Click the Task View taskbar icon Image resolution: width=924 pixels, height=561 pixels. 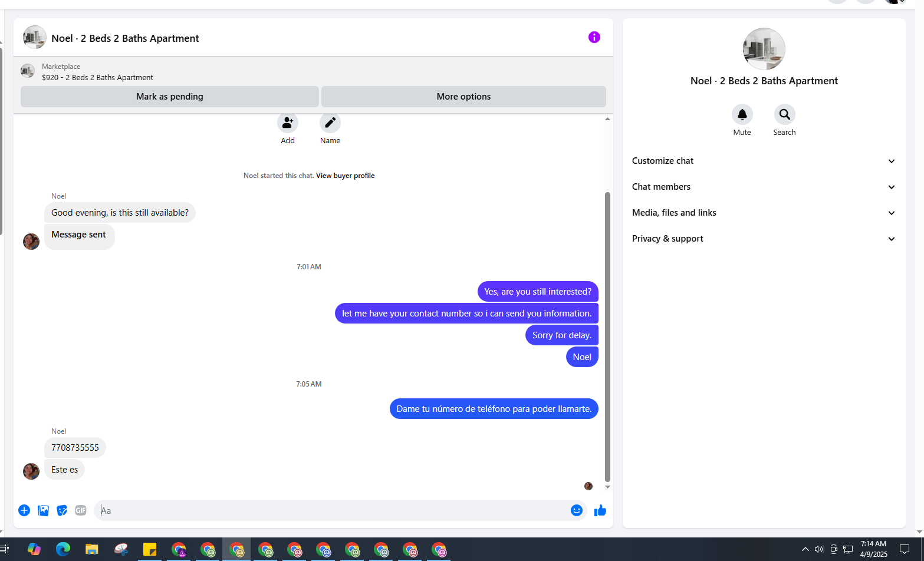pyautogui.click(x=5, y=549)
